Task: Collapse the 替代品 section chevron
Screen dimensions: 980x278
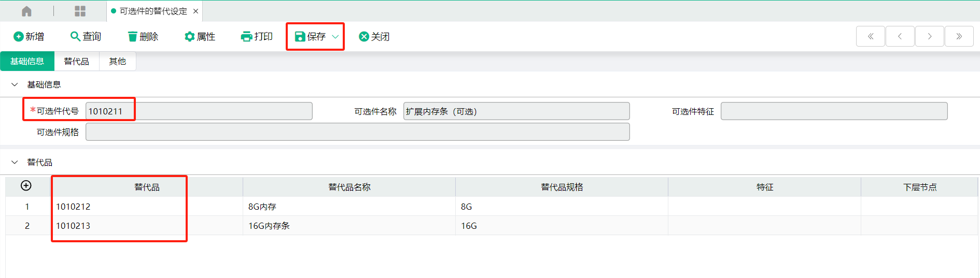Action: (x=15, y=162)
